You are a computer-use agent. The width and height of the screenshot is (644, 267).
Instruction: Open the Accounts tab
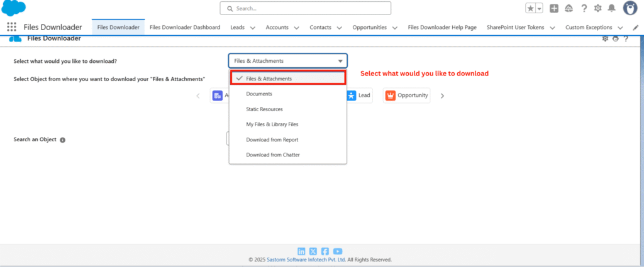(x=277, y=28)
